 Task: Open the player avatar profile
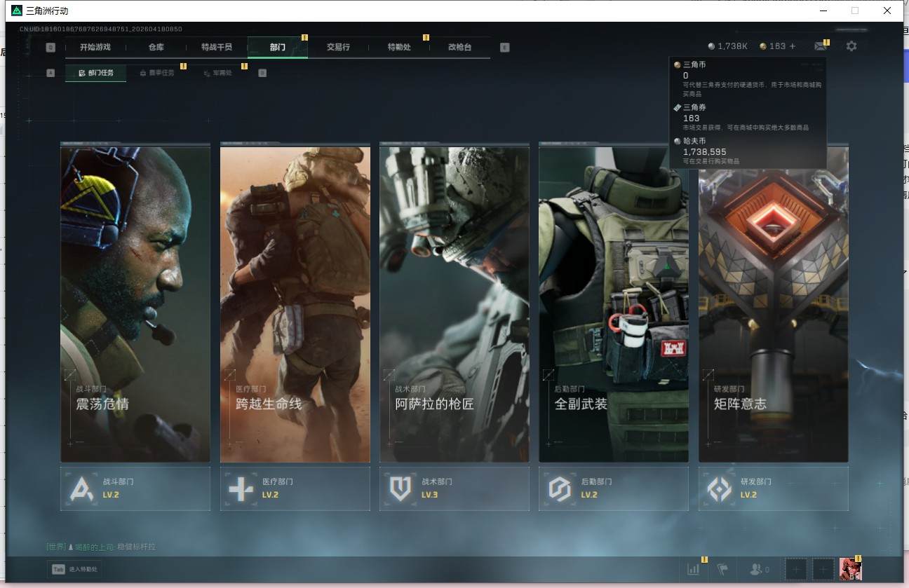[850, 569]
